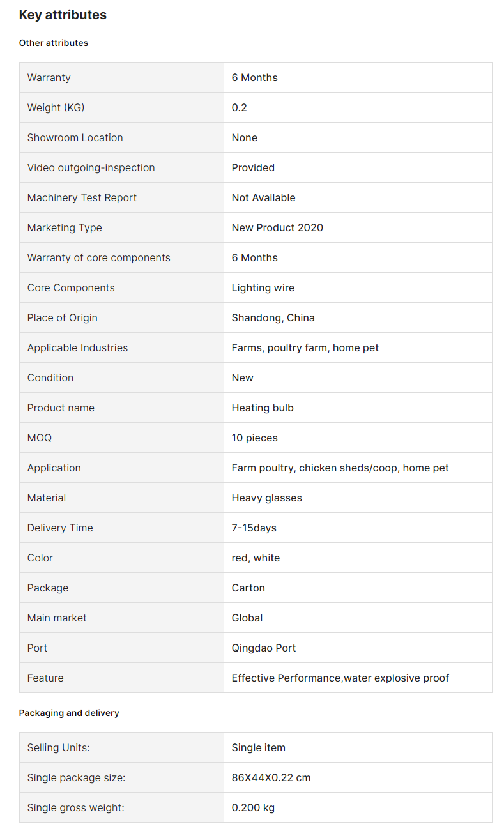This screenshot has height=831, width=504.
Task: Select the Single package size value
Action: [x=271, y=777]
